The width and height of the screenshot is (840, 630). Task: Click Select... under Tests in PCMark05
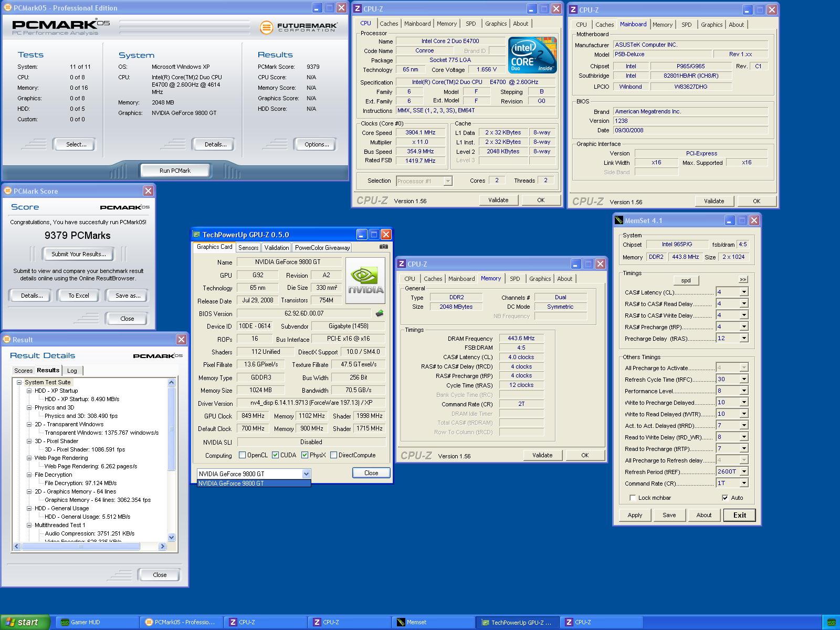[76, 144]
